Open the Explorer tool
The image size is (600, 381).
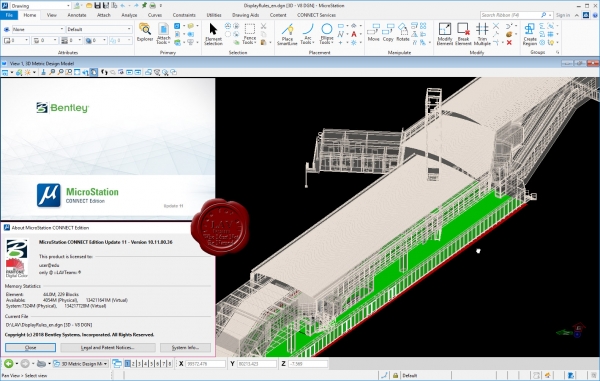click(x=145, y=33)
